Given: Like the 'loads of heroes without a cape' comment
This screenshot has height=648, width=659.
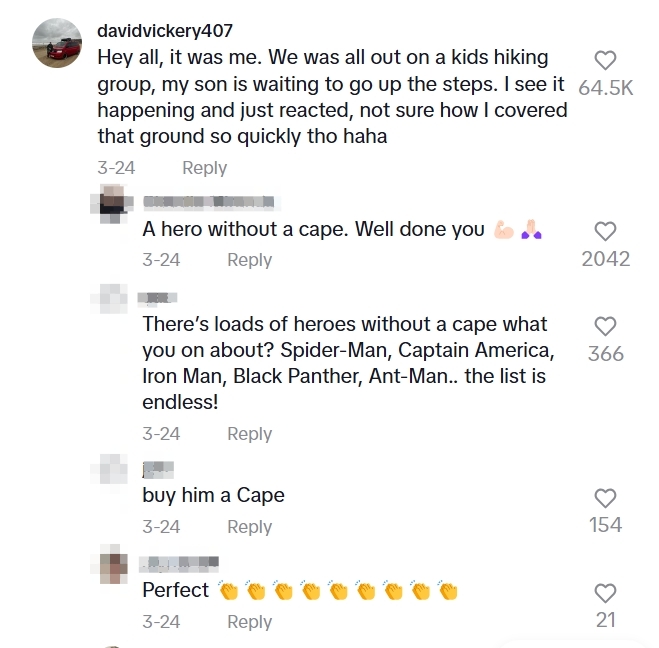Looking at the screenshot, I should point(605,326).
